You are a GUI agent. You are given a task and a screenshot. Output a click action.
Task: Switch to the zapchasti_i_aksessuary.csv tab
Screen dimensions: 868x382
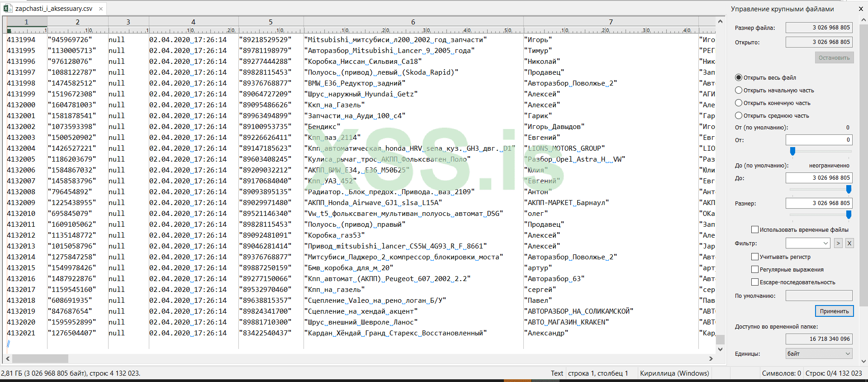coord(54,9)
